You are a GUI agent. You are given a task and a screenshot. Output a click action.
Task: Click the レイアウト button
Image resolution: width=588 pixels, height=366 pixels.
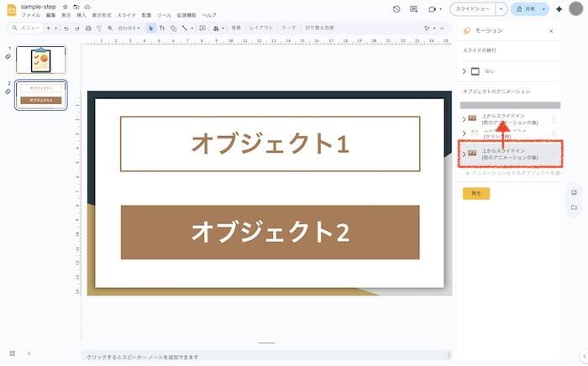coord(261,28)
